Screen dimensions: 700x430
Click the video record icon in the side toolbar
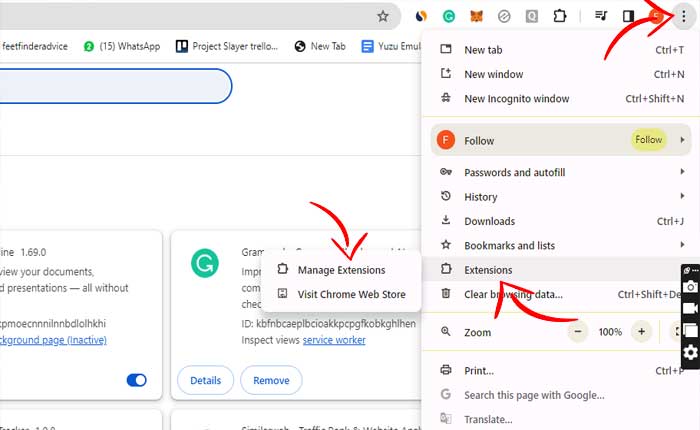coord(690,309)
